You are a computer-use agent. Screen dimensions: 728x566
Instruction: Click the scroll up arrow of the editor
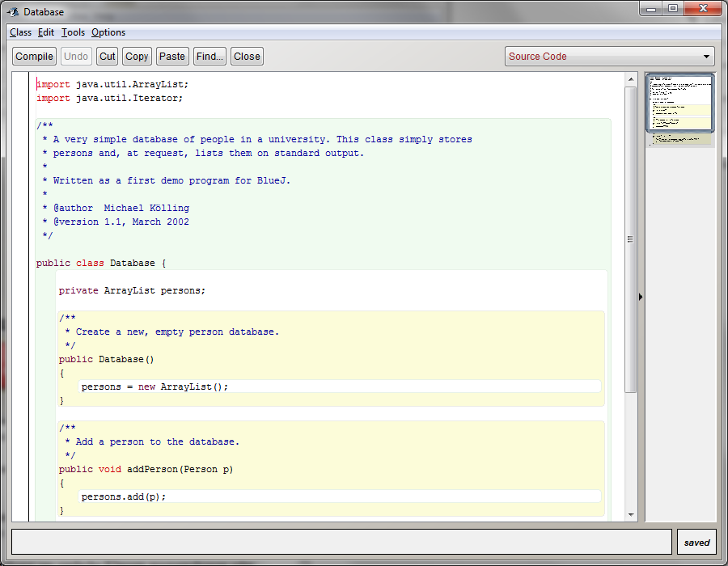tap(631, 78)
